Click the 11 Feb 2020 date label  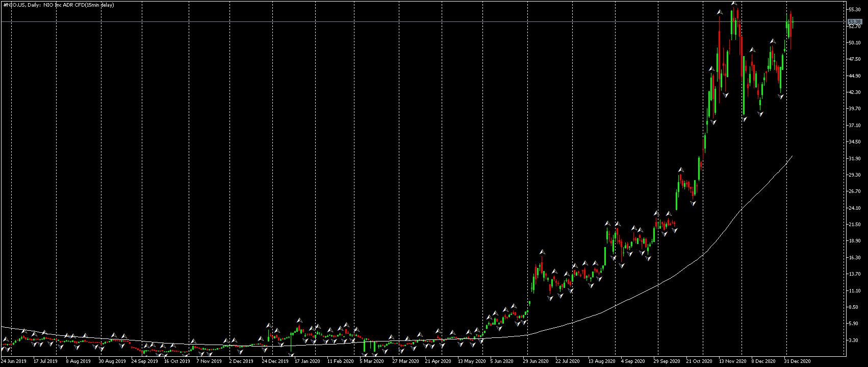[340, 361]
